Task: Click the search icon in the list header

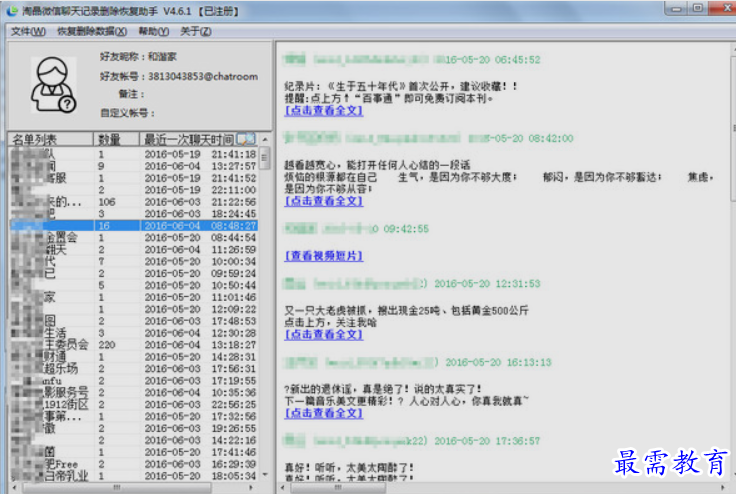Action: coord(246,139)
